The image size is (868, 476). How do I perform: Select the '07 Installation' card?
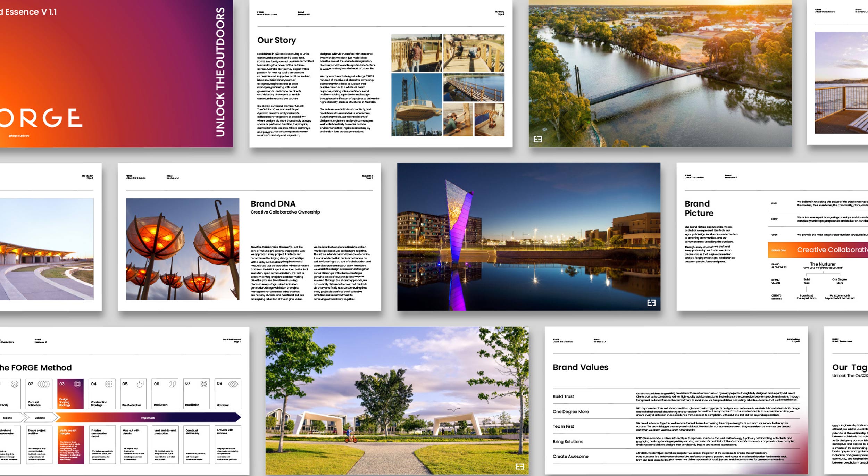point(197,394)
